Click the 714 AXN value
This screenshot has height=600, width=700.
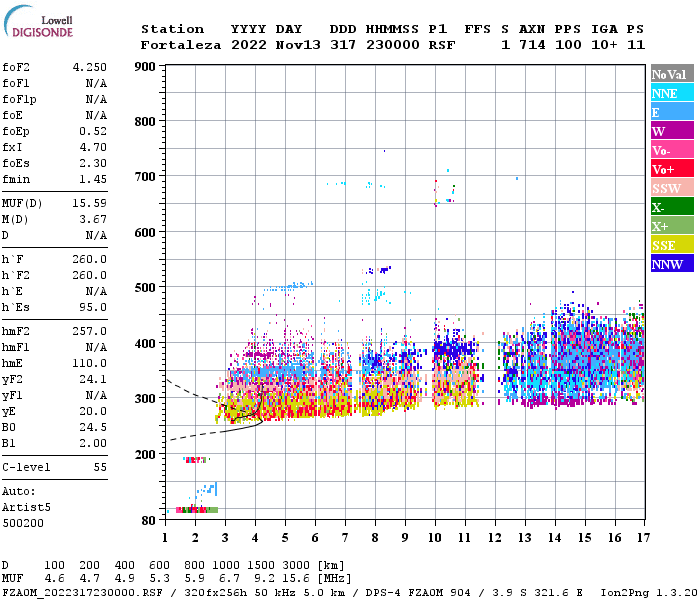click(532, 45)
